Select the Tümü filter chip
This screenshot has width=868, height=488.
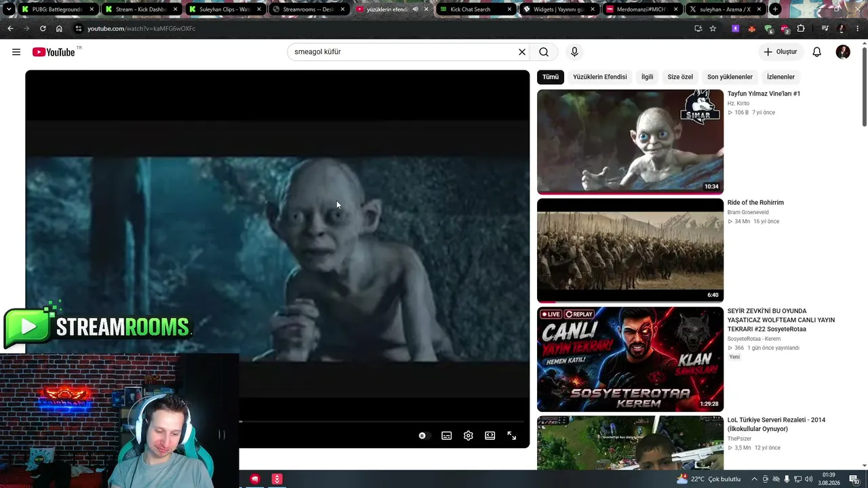coord(551,77)
